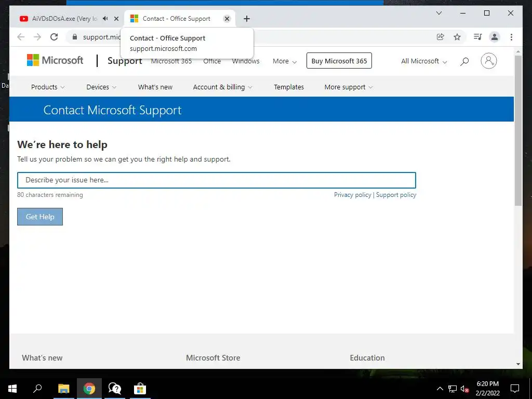Expand the More support menu
This screenshot has width=532, height=399.
349,87
